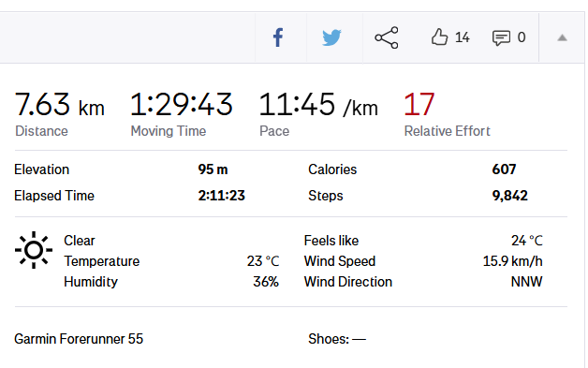View the 14 kudos count
The width and height of the screenshot is (588, 368).
[x=462, y=37]
